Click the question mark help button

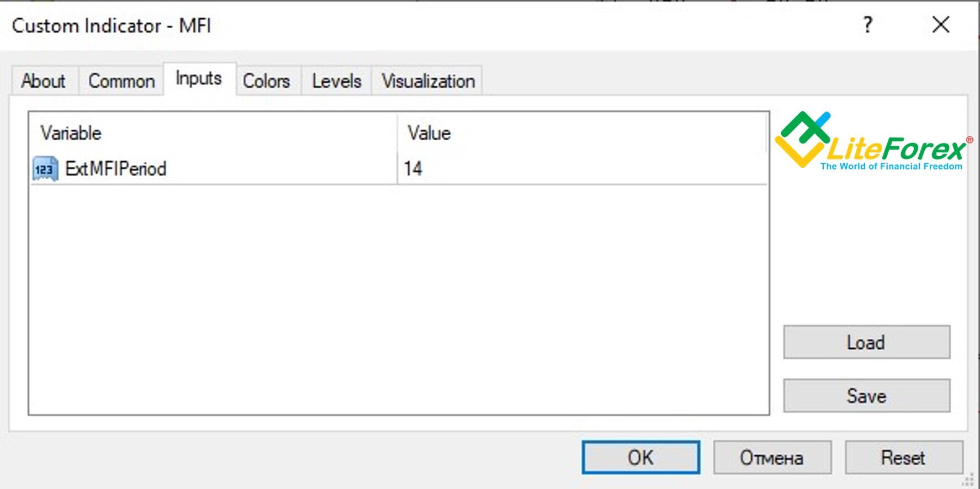pyautogui.click(x=867, y=25)
